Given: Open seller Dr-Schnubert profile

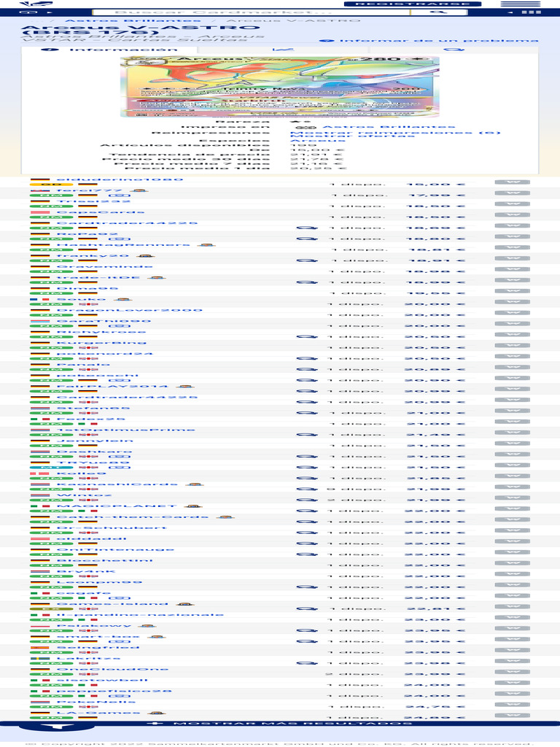Looking at the screenshot, I should pyautogui.click(x=112, y=528).
